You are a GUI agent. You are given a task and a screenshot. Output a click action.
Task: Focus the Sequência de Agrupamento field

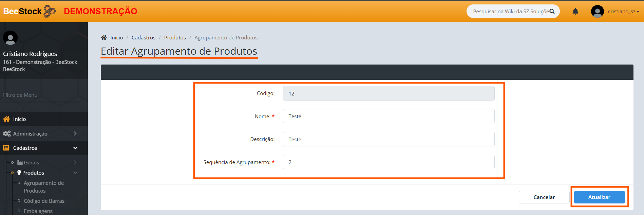[x=389, y=162]
